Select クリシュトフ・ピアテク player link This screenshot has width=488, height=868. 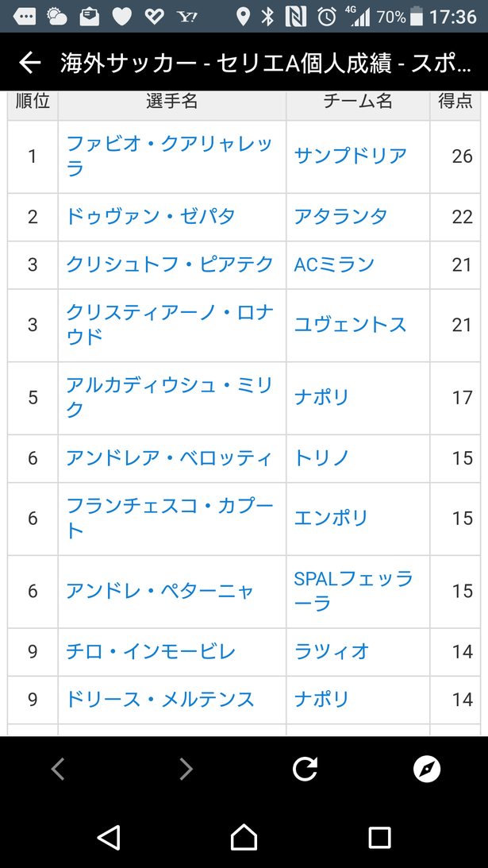click(169, 264)
